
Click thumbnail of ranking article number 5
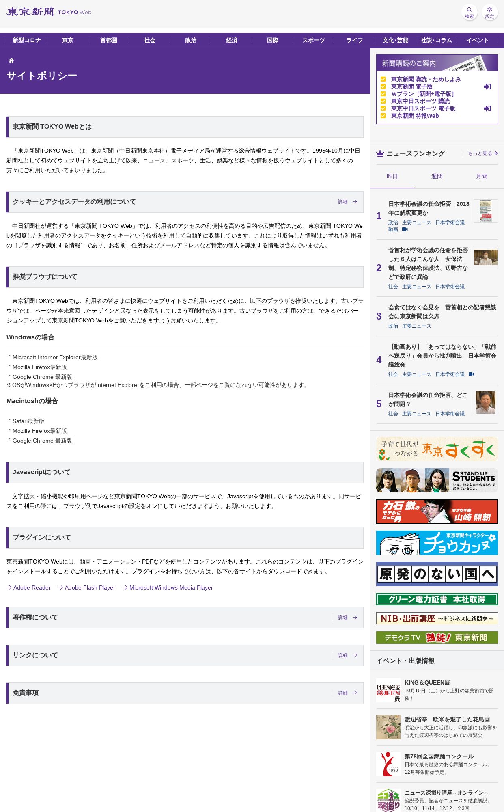(x=486, y=402)
